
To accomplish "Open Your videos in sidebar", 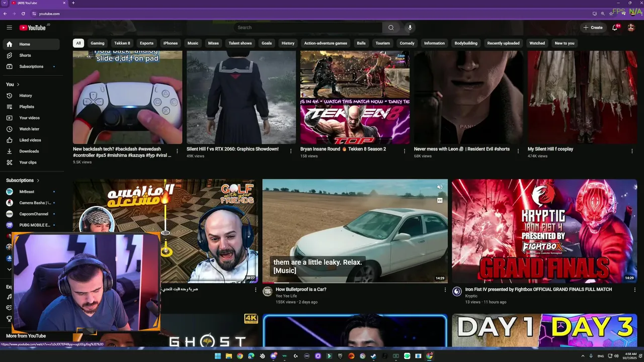I will pos(32,118).
